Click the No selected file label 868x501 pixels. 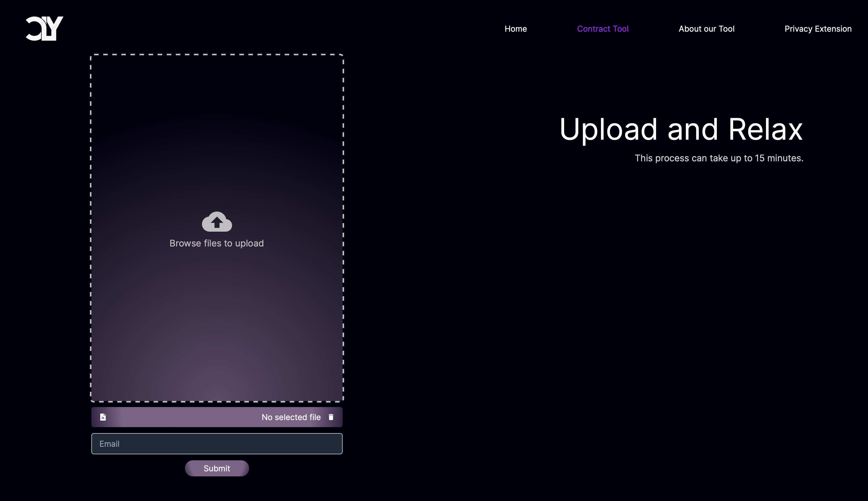click(x=291, y=417)
